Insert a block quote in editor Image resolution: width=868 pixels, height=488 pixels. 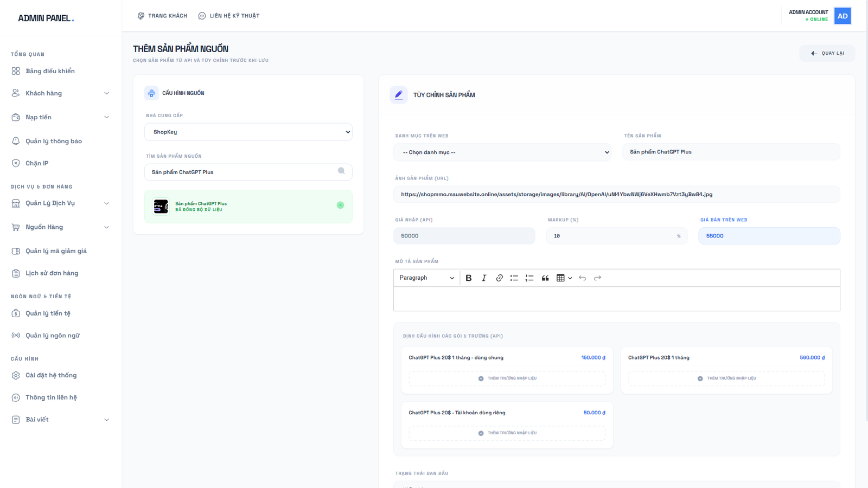point(545,278)
